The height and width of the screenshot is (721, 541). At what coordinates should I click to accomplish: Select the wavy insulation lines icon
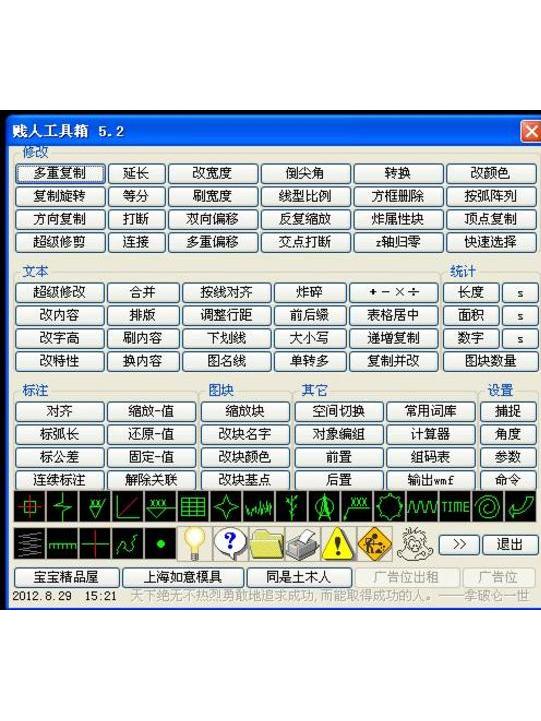click(x=29, y=544)
